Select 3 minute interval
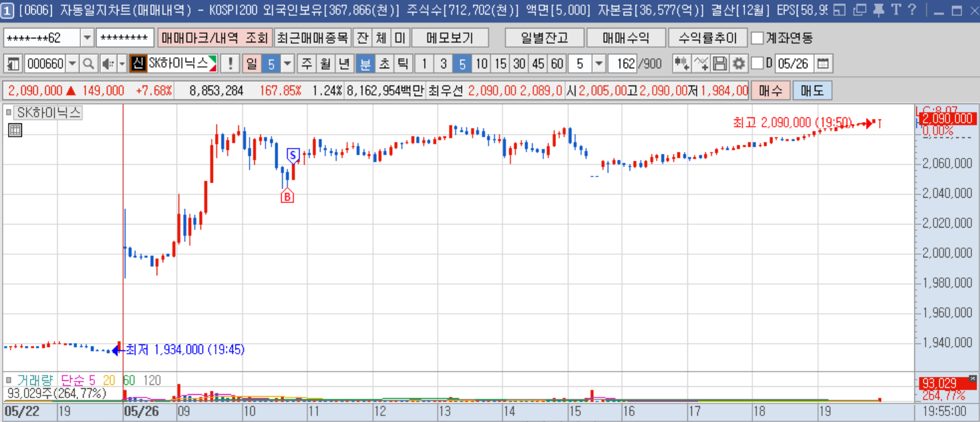Image resolution: width=980 pixels, height=422 pixels. tap(444, 64)
